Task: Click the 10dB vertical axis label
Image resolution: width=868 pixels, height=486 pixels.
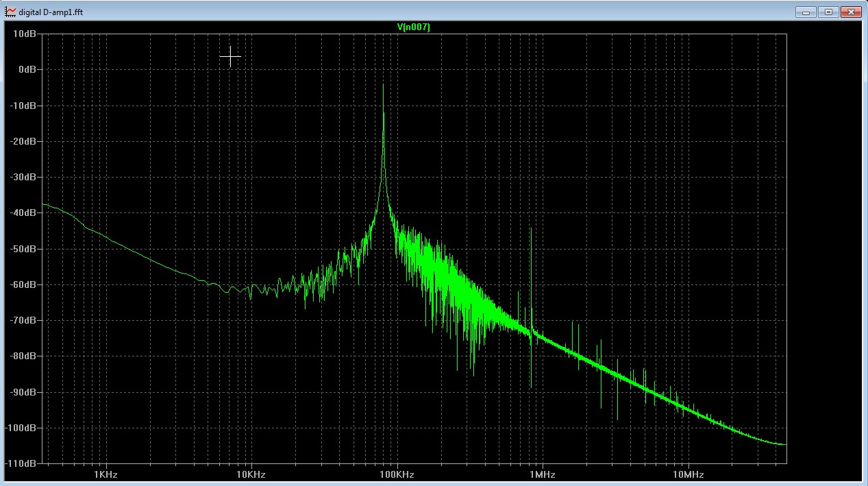Action: point(24,34)
